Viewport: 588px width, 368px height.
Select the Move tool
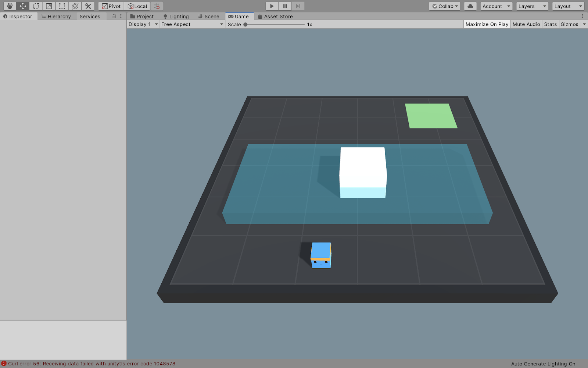pos(22,6)
